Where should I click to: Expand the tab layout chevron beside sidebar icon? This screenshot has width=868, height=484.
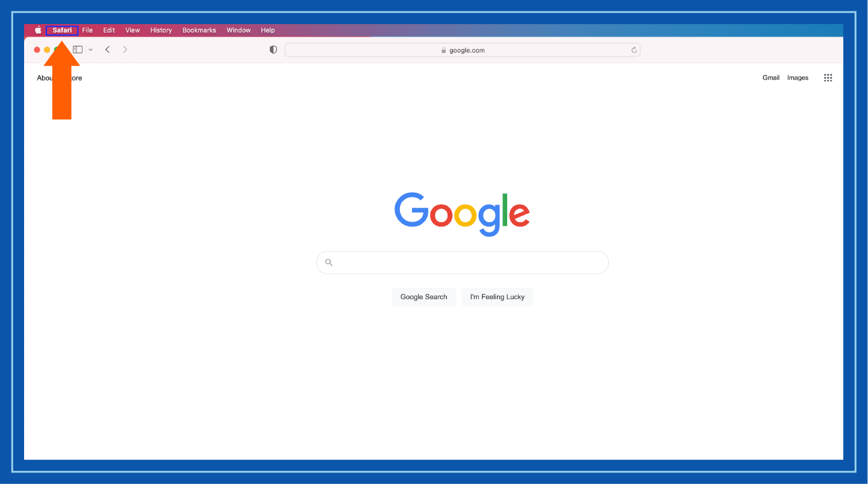pos(90,49)
